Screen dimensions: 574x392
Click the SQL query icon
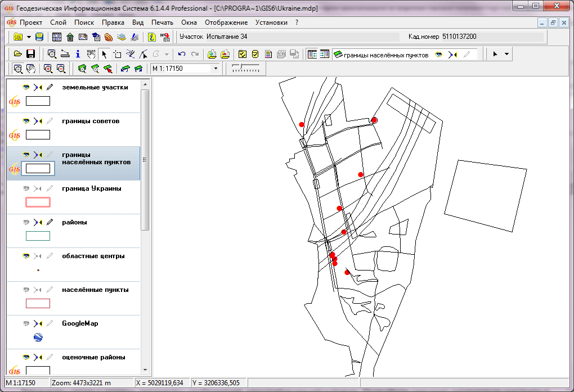[17, 37]
